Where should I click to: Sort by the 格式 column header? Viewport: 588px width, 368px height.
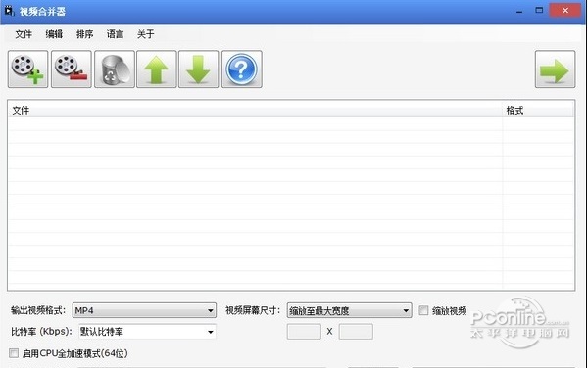538,110
